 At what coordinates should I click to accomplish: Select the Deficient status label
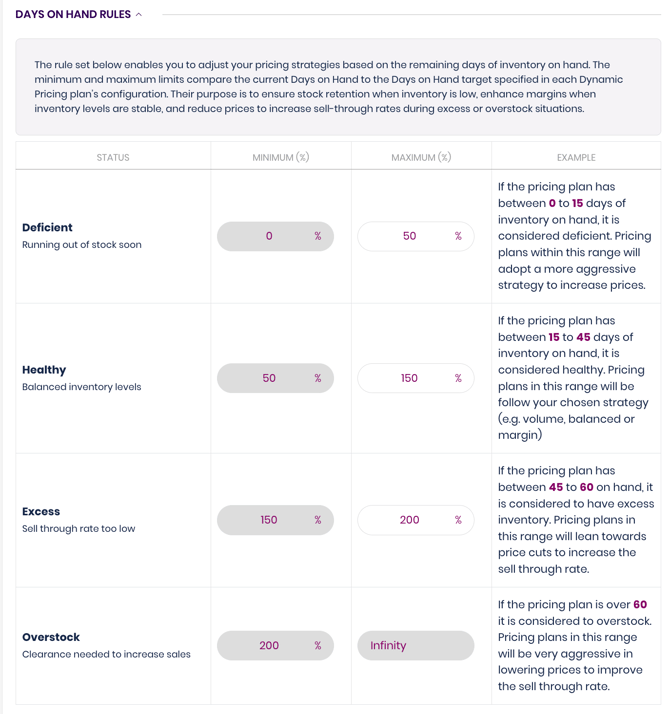(x=47, y=228)
